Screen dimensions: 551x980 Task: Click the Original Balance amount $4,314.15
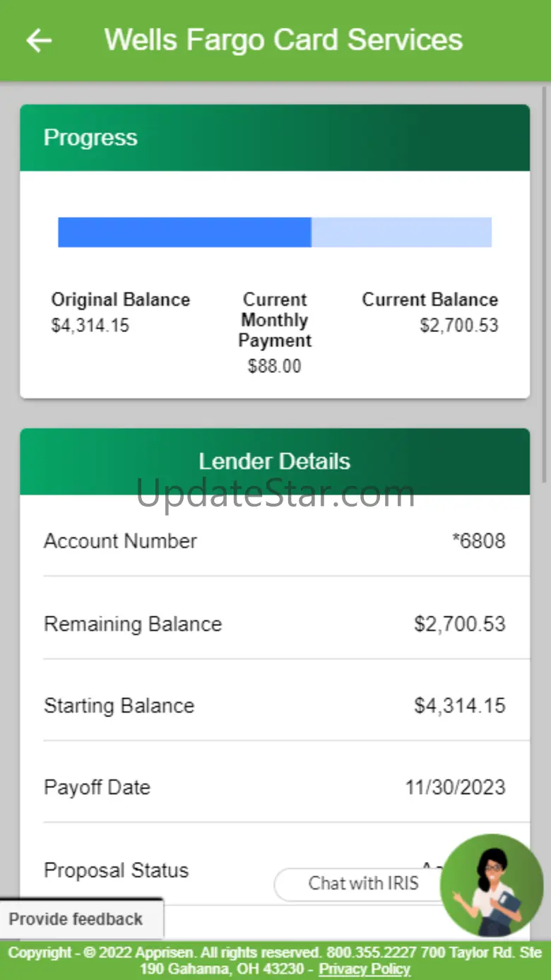(90, 326)
